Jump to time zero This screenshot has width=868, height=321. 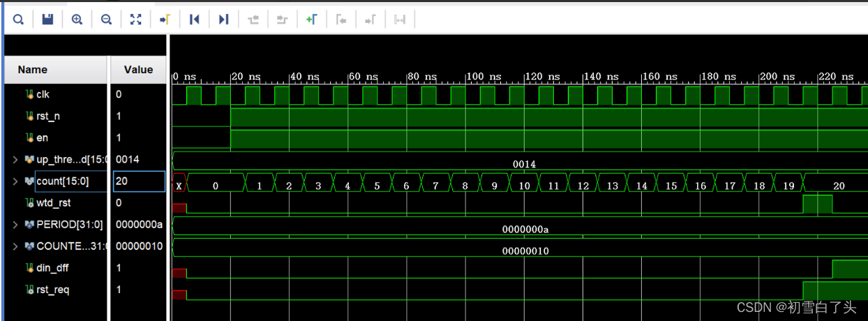coord(194,20)
